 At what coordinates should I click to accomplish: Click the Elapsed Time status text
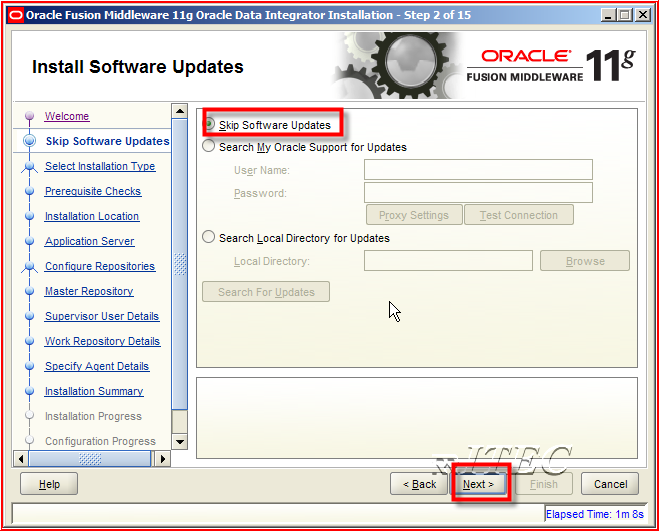coord(594,514)
